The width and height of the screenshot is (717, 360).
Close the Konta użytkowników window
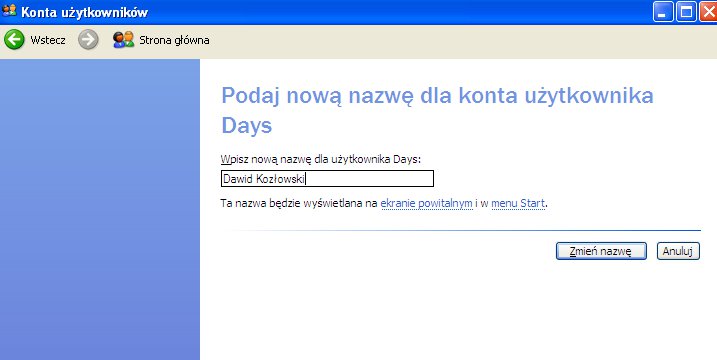point(709,11)
